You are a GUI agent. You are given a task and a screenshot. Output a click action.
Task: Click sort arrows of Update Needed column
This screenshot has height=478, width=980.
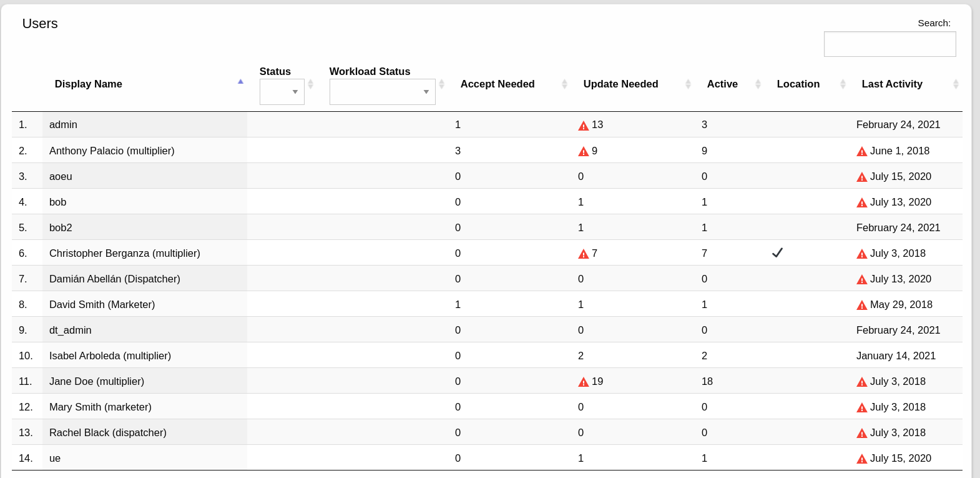(688, 84)
